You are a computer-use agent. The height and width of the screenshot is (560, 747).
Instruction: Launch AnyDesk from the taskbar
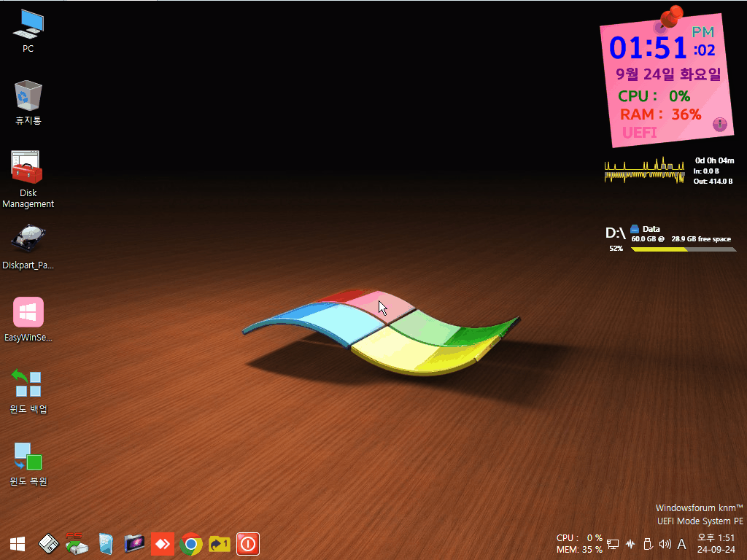coord(163,544)
